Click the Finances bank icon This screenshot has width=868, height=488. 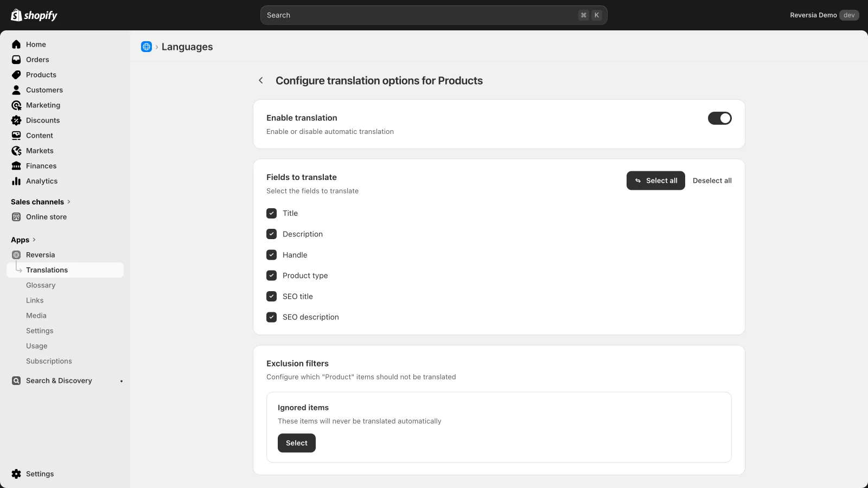(16, 166)
